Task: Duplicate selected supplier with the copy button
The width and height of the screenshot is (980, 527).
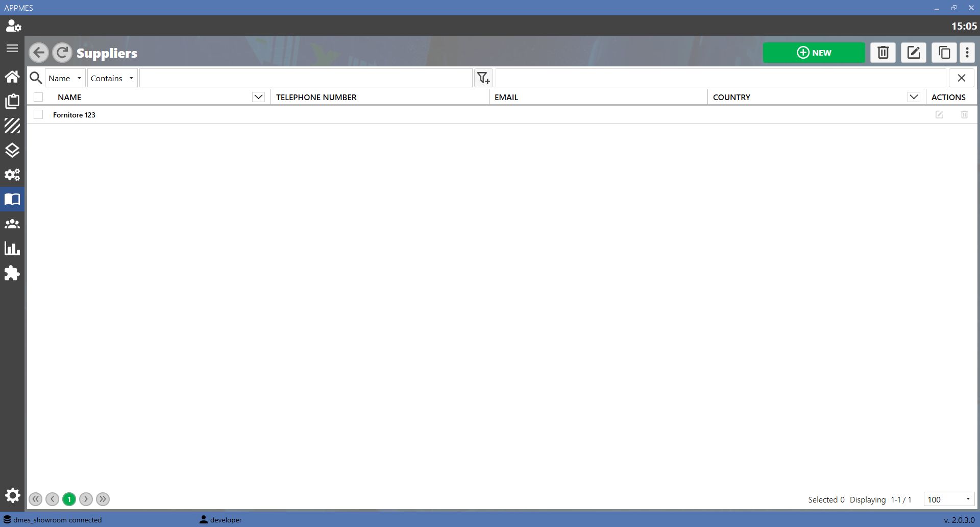Action: [x=944, y=53]
